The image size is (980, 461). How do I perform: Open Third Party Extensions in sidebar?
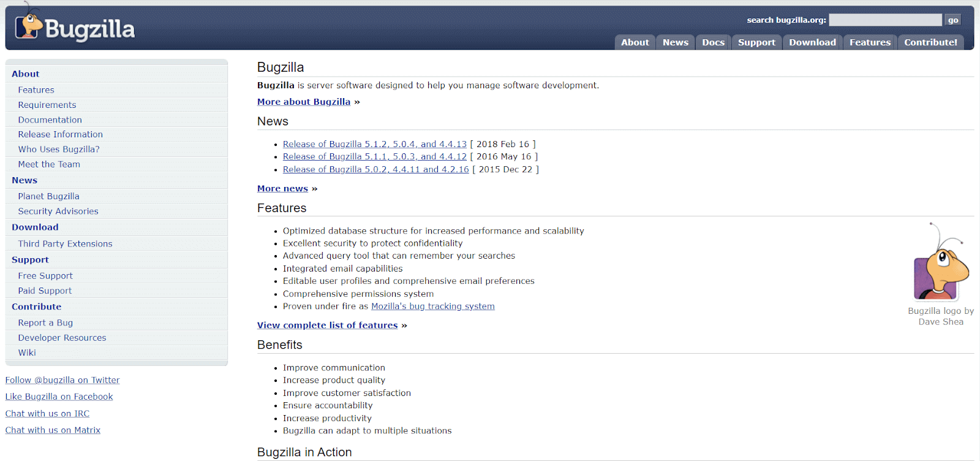(x=65, y=243)
